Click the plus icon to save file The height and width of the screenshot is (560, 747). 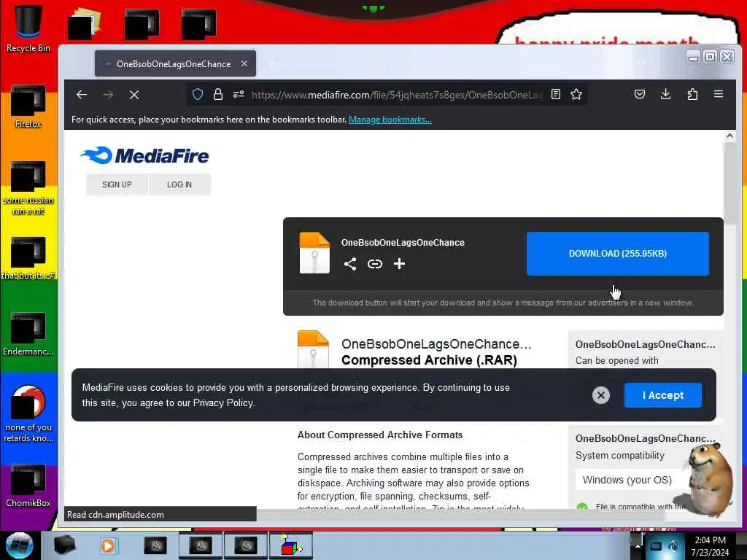[x=399, y=264]
